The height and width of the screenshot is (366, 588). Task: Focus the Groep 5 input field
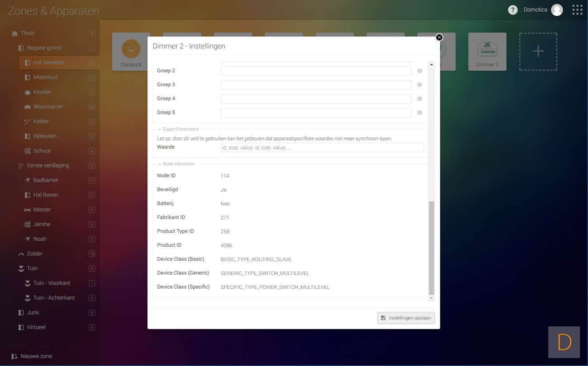[316, 113]
